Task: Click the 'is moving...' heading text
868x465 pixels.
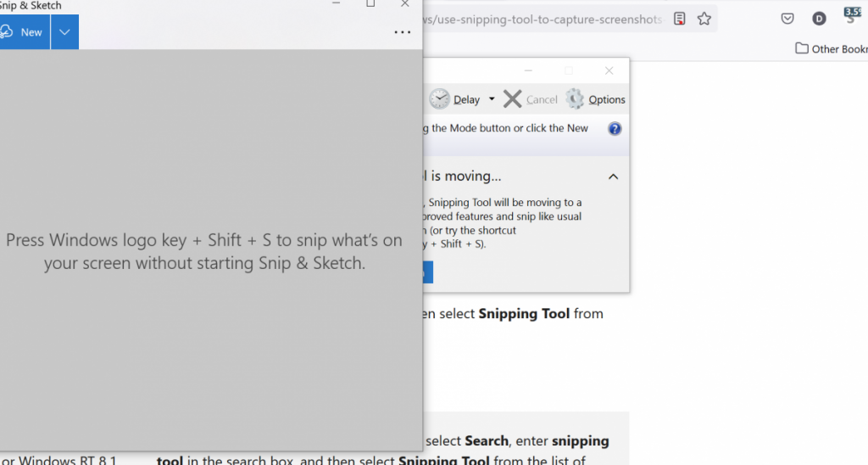Action: click(465, 176)
